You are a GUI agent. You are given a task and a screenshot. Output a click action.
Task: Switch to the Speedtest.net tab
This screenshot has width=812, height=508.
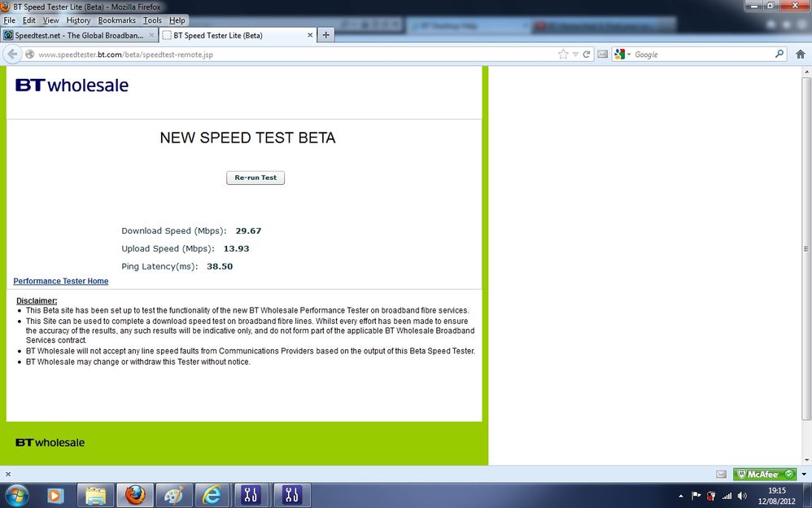(x=79, y=35)
